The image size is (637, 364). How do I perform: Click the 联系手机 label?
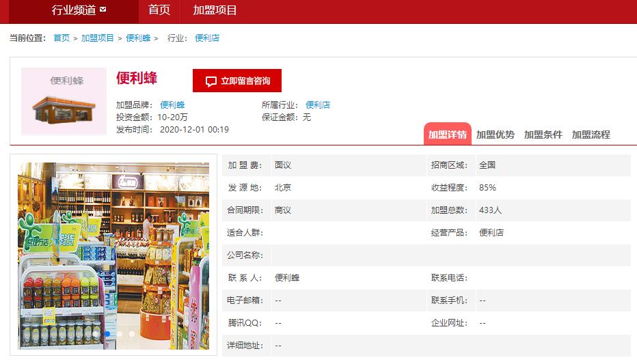[x=449, y=300]
